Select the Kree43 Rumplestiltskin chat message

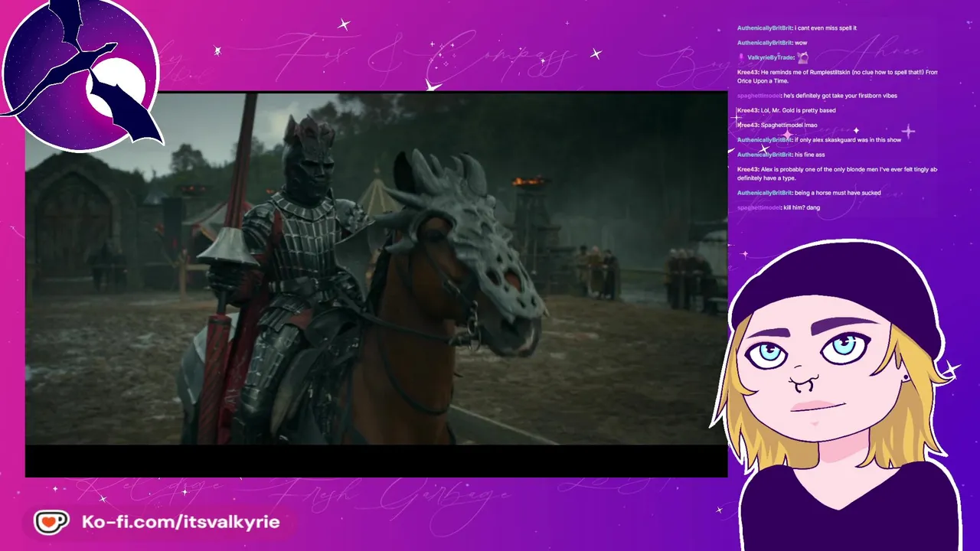(x=838, y=77)
